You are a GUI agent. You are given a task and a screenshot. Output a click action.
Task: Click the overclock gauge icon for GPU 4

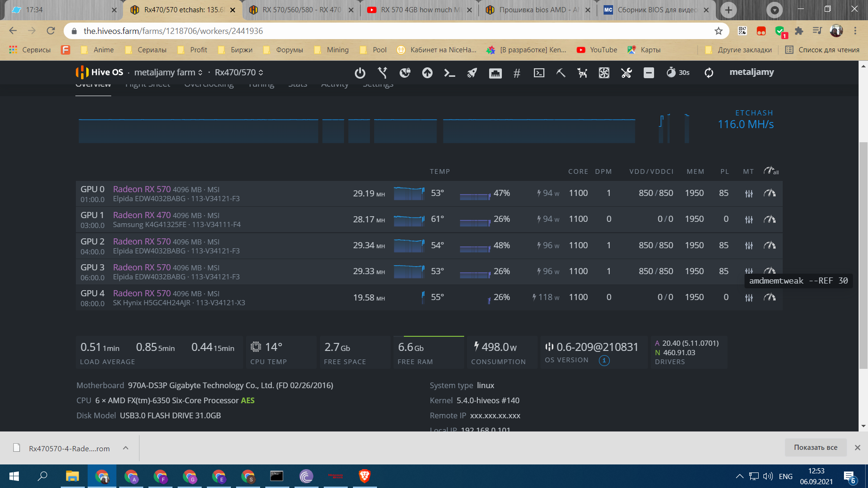coord(770,297)
